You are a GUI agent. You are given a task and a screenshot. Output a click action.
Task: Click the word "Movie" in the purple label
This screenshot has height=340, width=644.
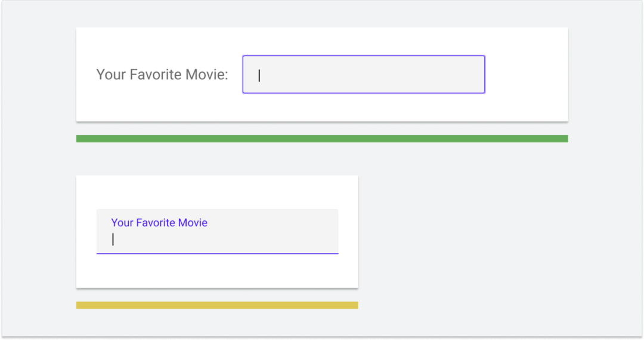(192, 223)
